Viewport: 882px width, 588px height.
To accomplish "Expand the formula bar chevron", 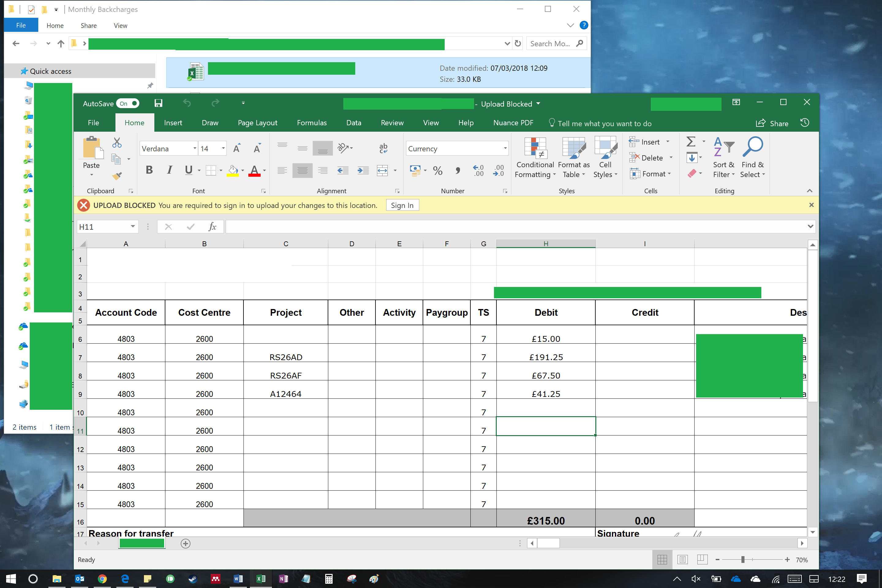I will coord(810,227).
